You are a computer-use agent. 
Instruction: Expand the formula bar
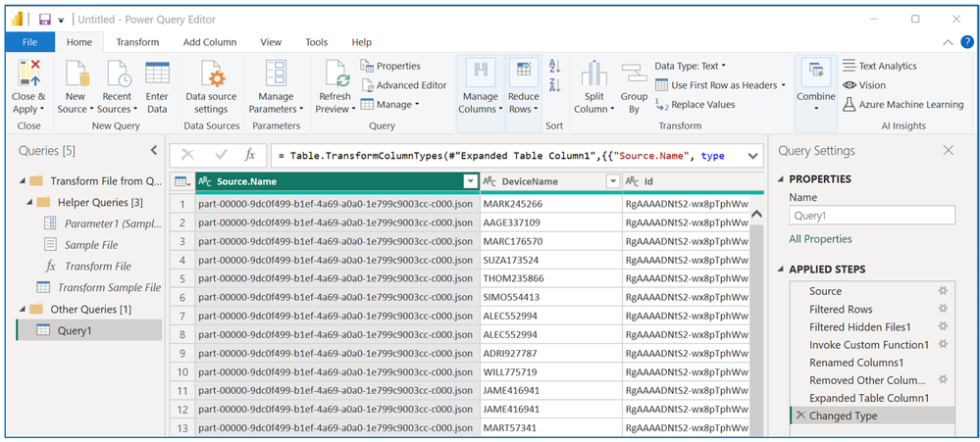[752, 156]
